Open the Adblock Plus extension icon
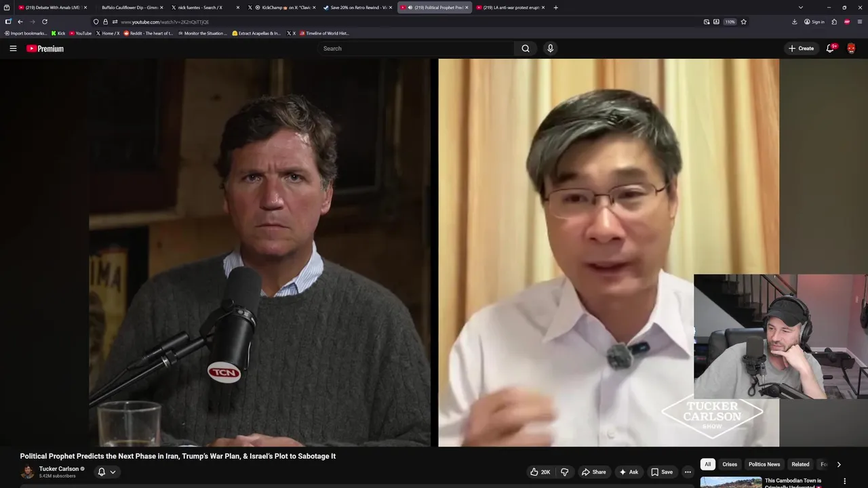Image resolution: width=868 pixels, height=488 pixels. click(847, 22)
